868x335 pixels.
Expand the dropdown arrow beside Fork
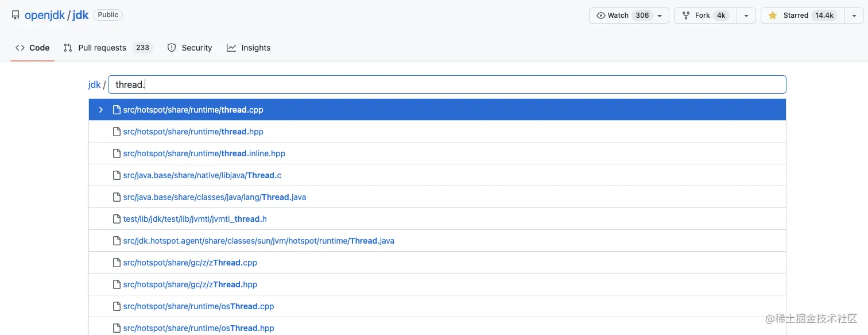point(746,16)
